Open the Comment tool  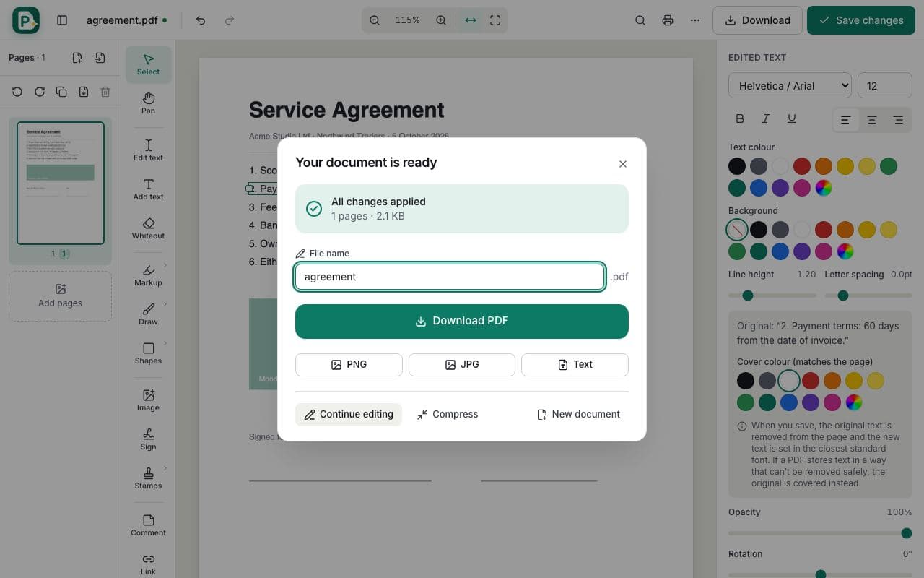point(148,525)
